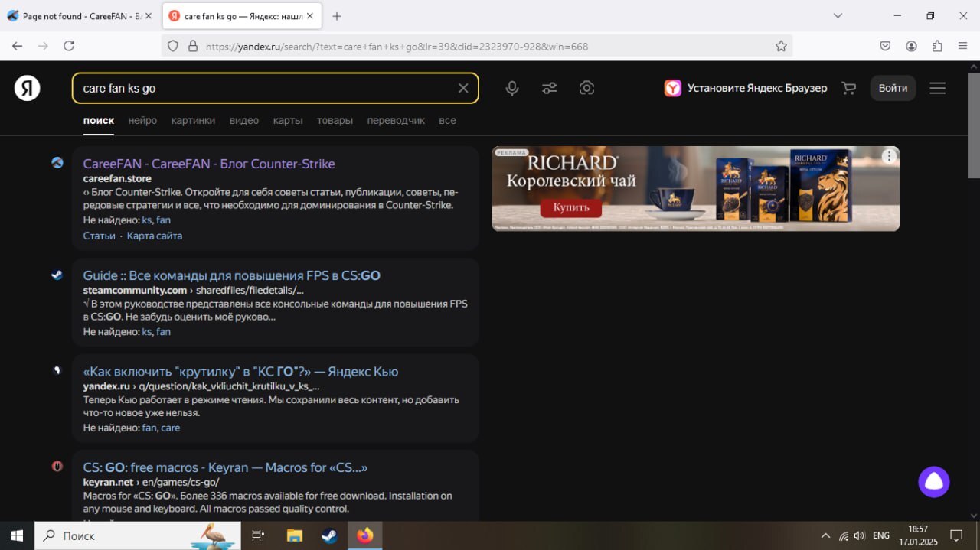Switch to карты tab
Viewport: 980px width, 550px height.
[x=288, y=120]
